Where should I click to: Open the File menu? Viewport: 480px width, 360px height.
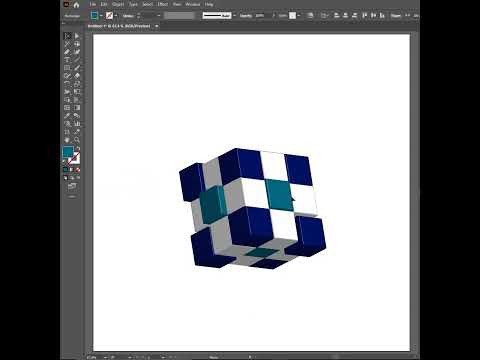pyautogui.click(x=93, y=4)
